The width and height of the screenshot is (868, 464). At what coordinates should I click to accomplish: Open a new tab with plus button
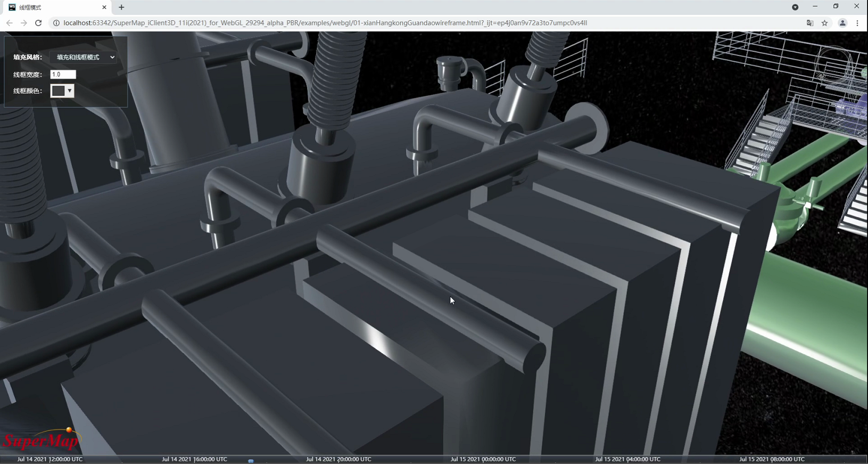click(121, 7)
